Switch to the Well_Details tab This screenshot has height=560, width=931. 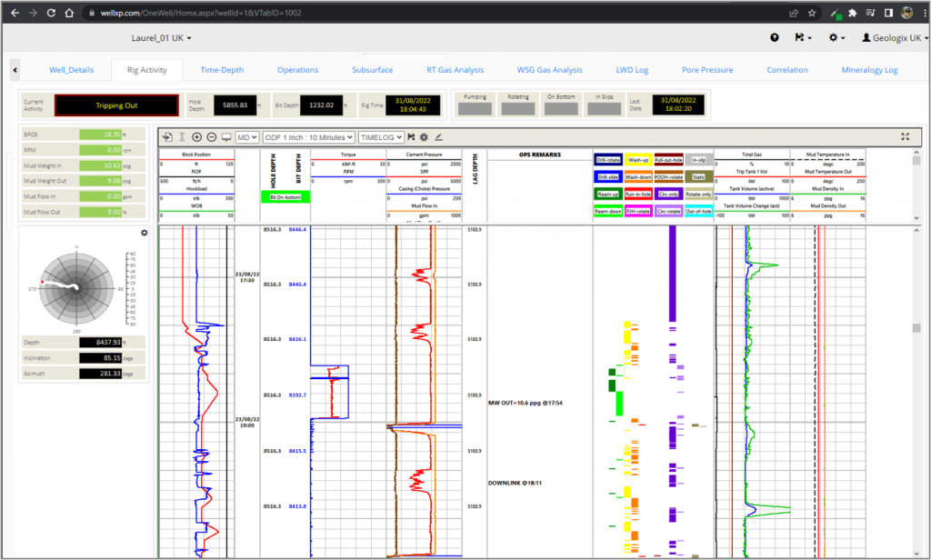(x=71, y=70)
